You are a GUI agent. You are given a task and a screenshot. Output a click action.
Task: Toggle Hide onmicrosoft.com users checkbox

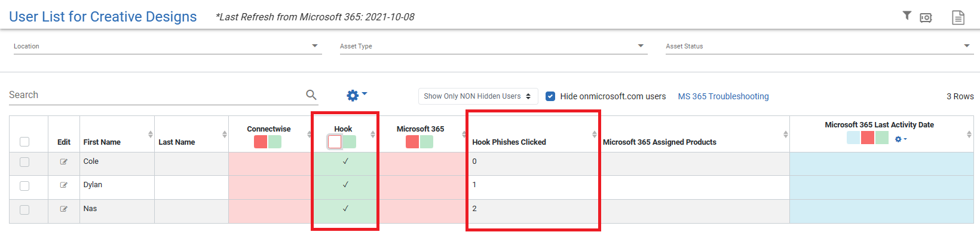coord(550,96)
